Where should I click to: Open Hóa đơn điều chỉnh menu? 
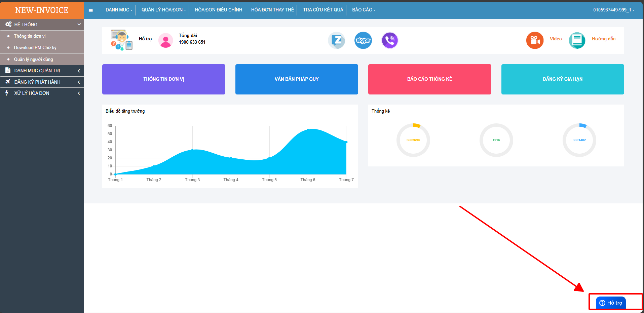click(x=219, y=10)
